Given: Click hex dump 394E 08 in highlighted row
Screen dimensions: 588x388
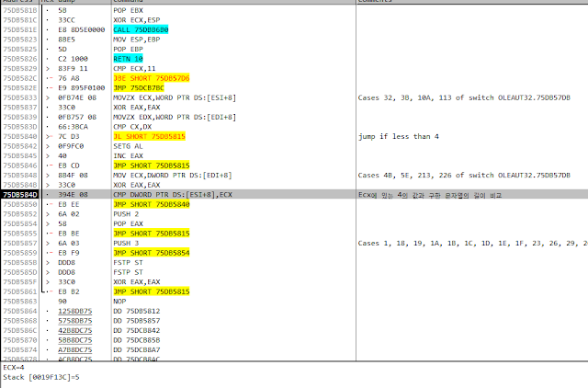Looking at the screenshot, I should pos(73,195).
